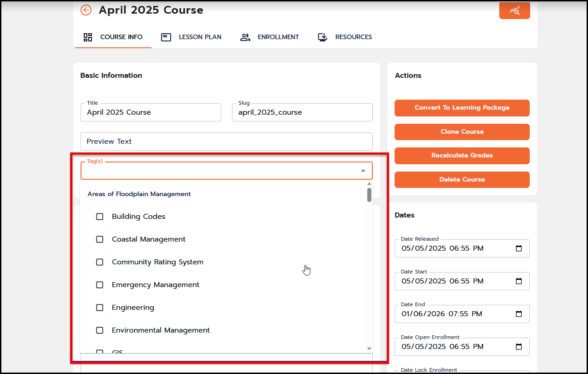Tick the Coastal Management checkbox
The height and width of the screenshot is (374, 588).
click(100, 239)
